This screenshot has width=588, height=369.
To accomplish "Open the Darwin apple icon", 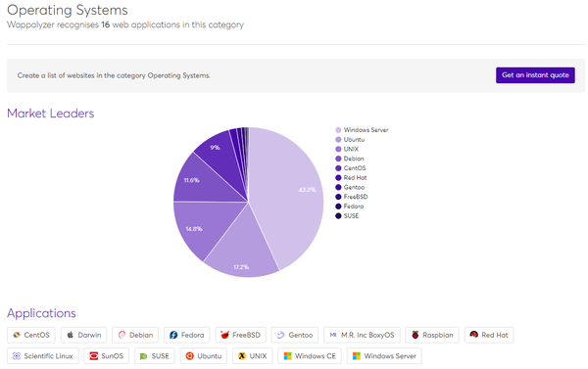I will tap(71, 335).
